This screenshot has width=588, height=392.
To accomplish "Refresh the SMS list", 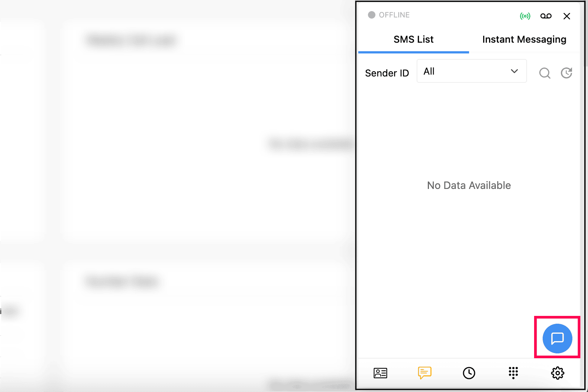I will tap(566, 73).
